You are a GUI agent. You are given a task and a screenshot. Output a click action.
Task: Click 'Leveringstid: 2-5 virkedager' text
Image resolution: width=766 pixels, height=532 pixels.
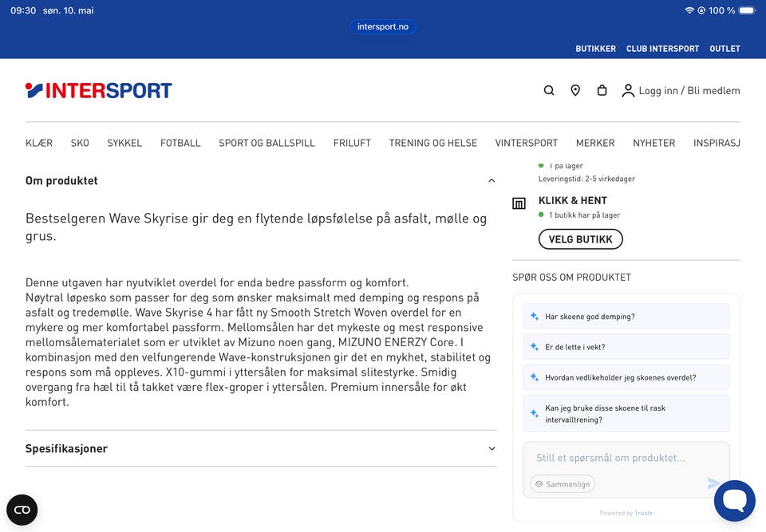[586, 179]
